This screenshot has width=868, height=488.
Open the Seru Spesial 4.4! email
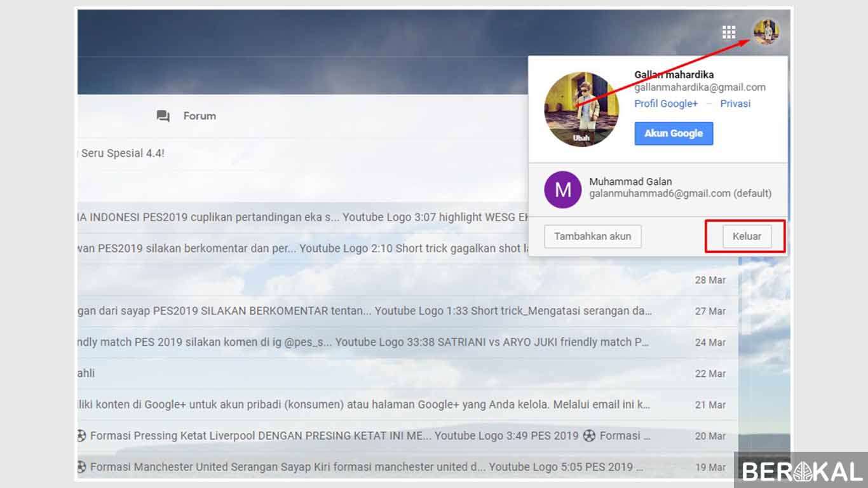click(x=302, y=154)
